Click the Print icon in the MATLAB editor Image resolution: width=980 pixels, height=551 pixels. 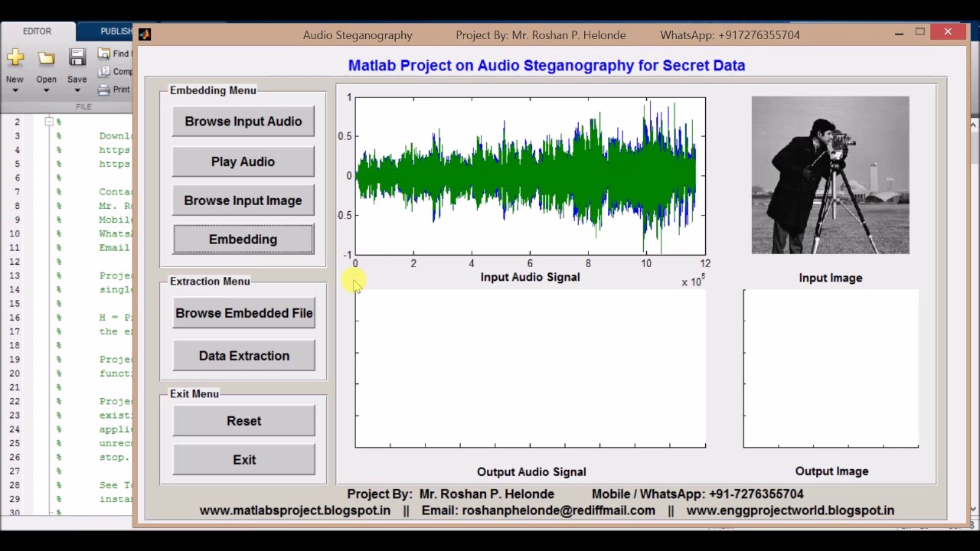(104, 90)
